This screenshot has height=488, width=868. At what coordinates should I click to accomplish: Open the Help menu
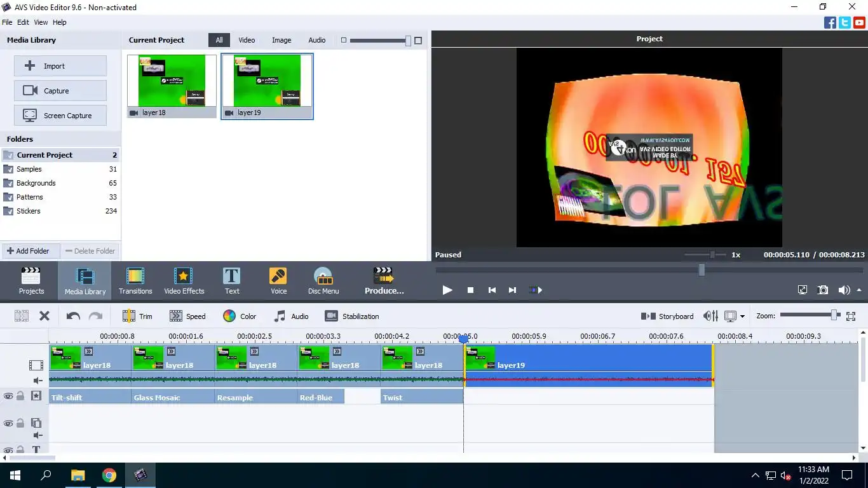[x=59, y=22]
